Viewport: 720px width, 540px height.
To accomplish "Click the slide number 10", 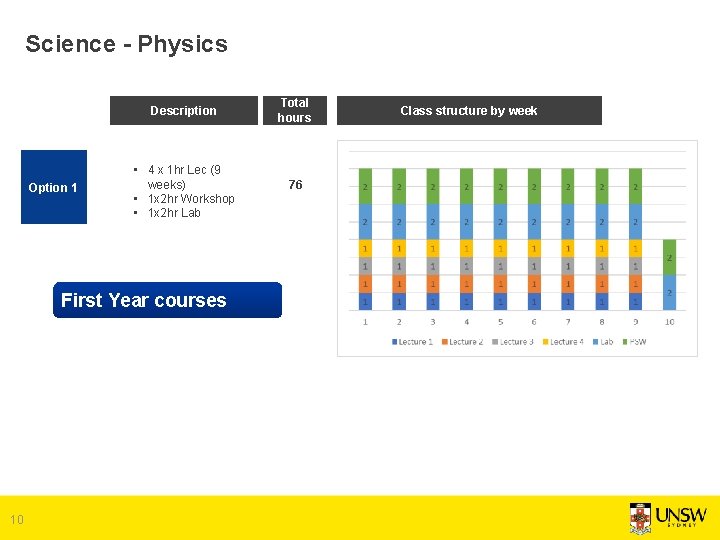I will point(17,519).
